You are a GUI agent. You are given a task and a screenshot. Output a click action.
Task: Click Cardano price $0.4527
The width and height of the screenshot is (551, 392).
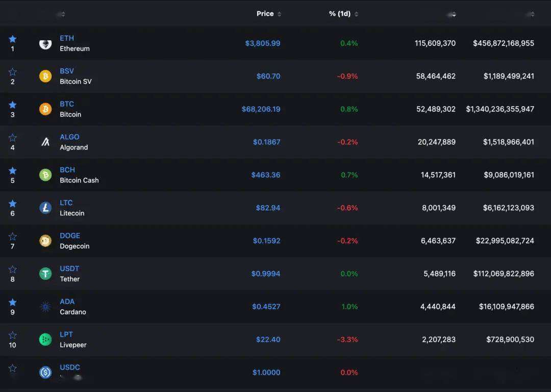(x=266, y=307)
